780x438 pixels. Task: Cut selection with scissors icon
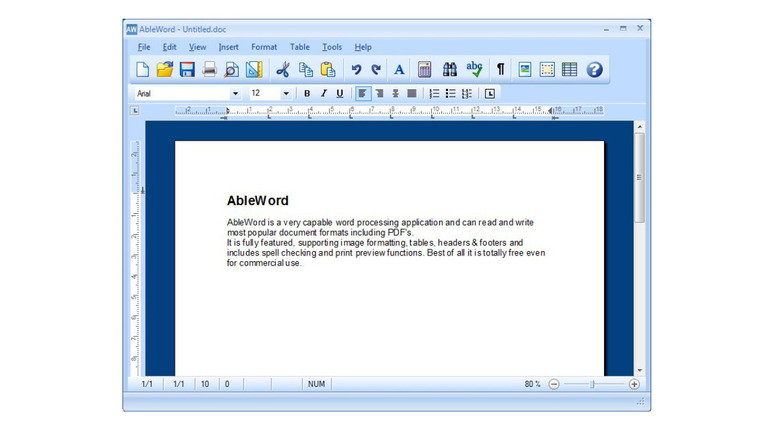click(x=283, y=70)
